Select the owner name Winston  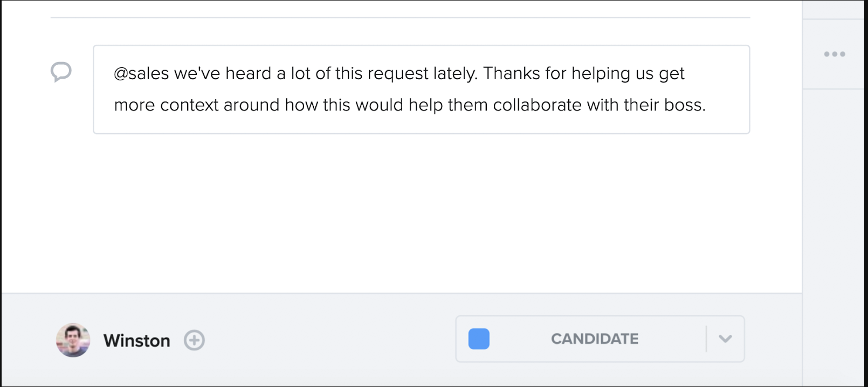[x=137, y=341]
